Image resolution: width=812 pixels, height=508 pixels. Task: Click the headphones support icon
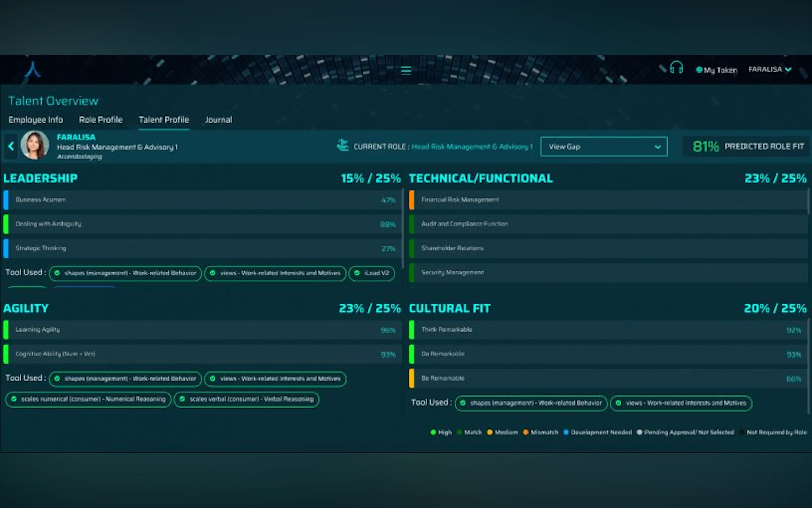676,67
